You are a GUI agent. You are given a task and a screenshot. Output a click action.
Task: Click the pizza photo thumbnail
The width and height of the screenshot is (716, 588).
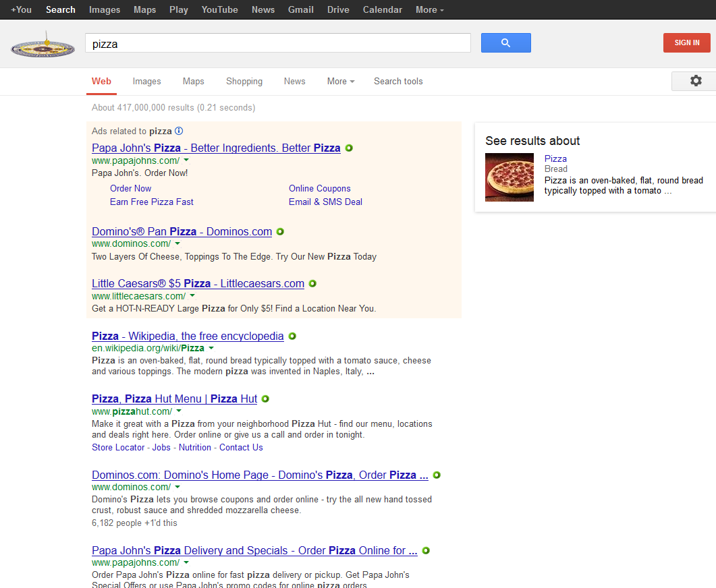pos(509,177)
